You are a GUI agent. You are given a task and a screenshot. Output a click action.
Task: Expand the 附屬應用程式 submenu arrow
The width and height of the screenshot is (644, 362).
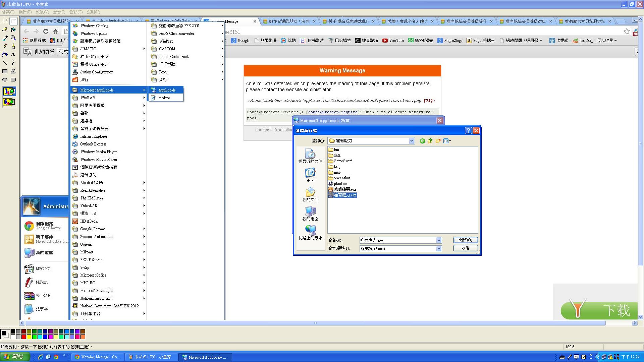(x=144, y=106)
